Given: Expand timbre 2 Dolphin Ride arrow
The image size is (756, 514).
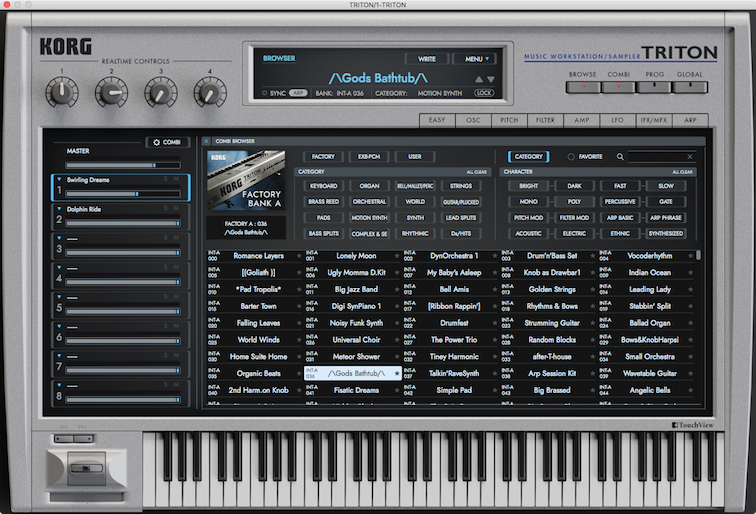Looking at the screenshot, I should pyautogui.click(x=59, y=209).
